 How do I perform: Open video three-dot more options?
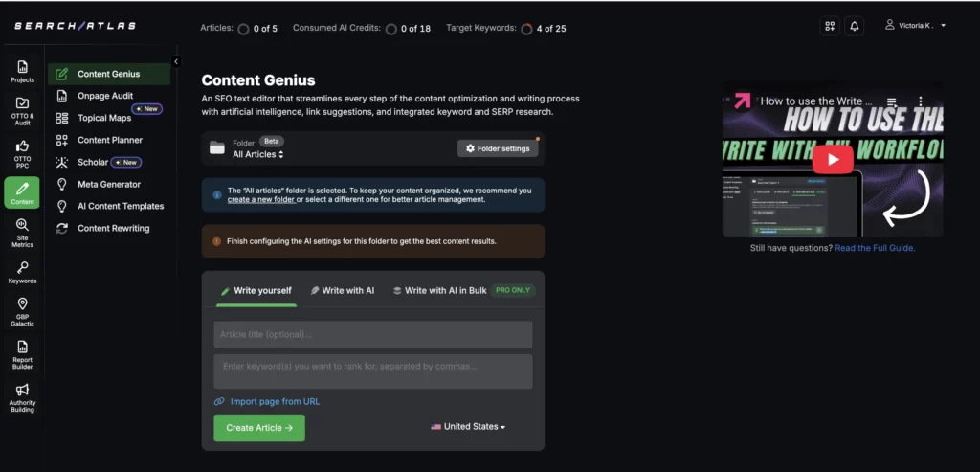tap(920, 101)
